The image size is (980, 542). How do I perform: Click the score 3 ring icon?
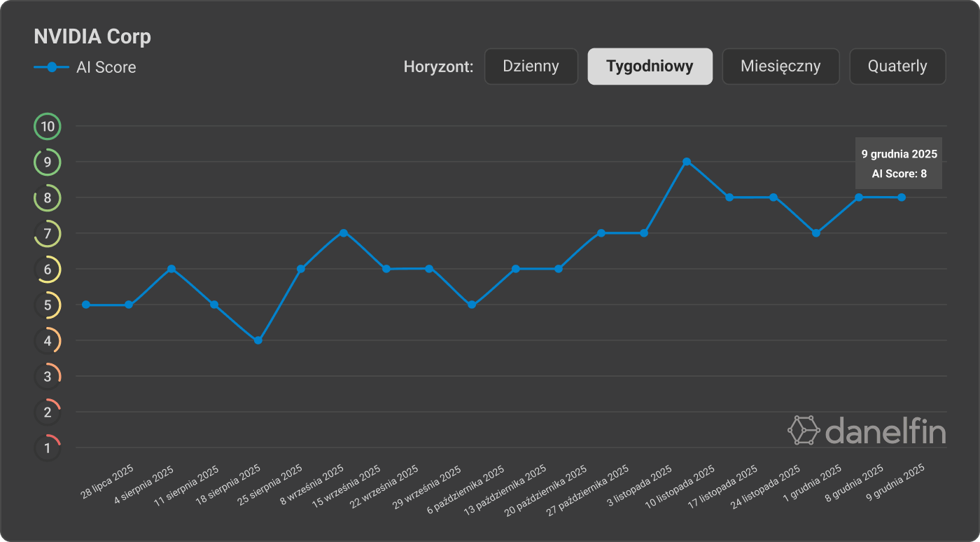pos(48,377)
